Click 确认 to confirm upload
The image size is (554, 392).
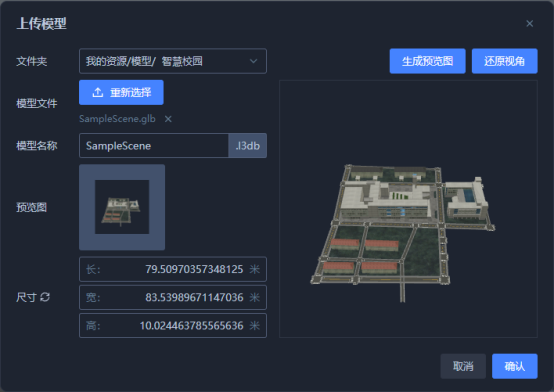[515, 366]
